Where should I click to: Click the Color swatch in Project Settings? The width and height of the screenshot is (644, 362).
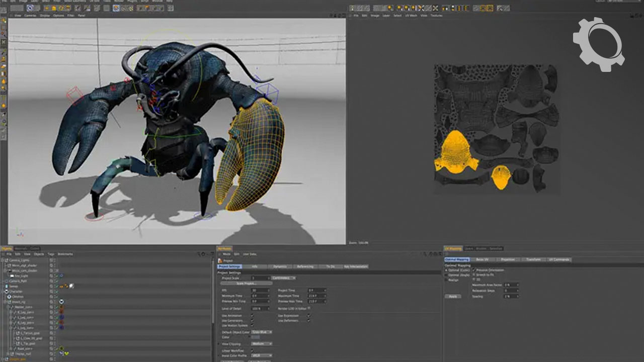point(256,337)
